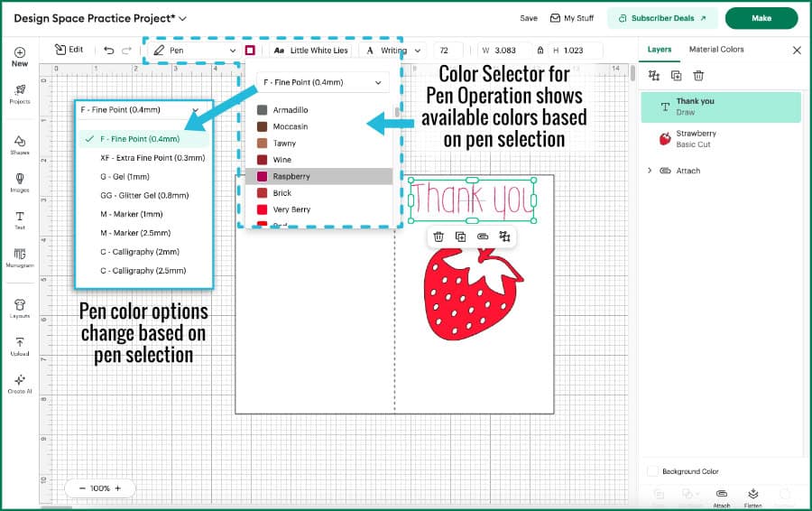Image resolution: width=812 pixels, height=511 pixels.
Task: Open My Stuff
Action: coord(572,18)
